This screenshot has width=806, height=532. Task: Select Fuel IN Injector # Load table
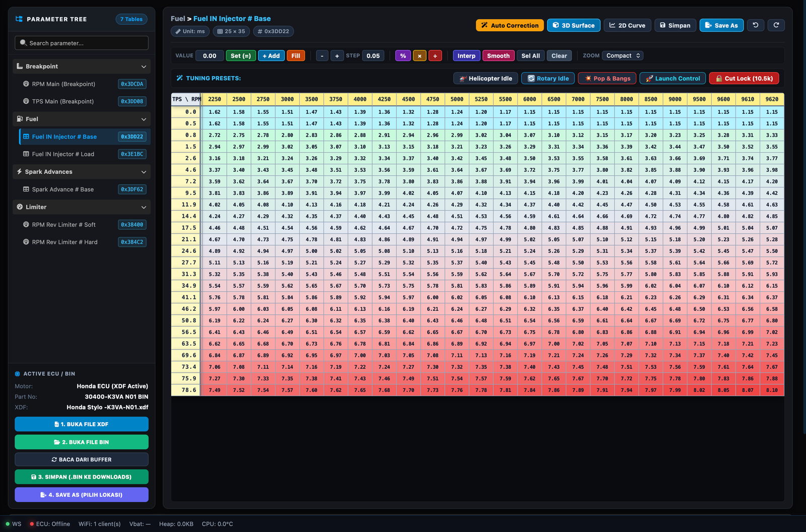point(84,154)
